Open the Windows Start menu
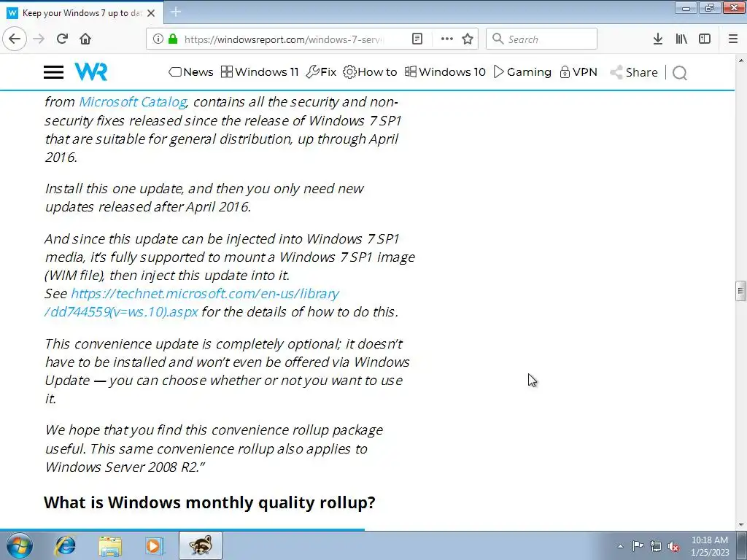Viewport: 747px width, 560px height. pos(19,545)
